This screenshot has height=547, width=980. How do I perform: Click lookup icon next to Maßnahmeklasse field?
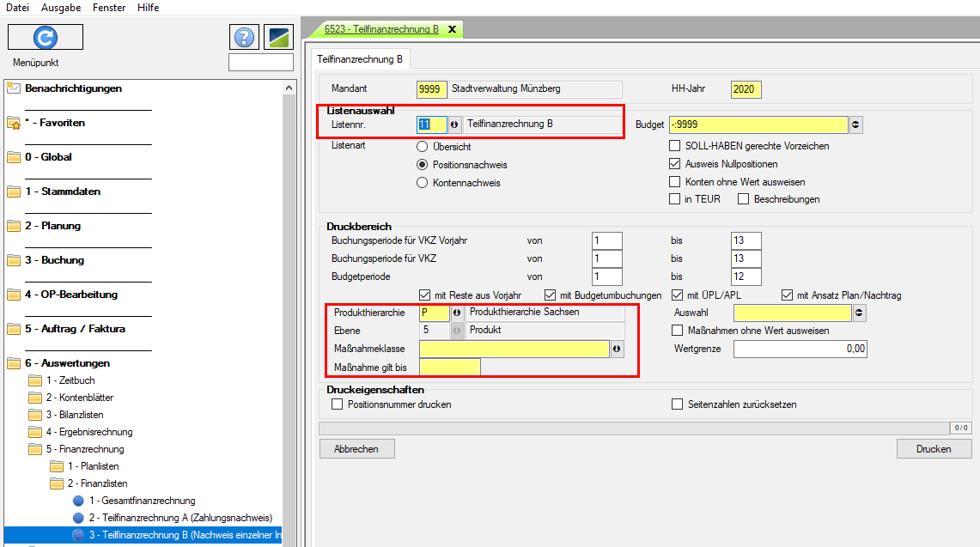pyautogui.click(x=617, y=349)
